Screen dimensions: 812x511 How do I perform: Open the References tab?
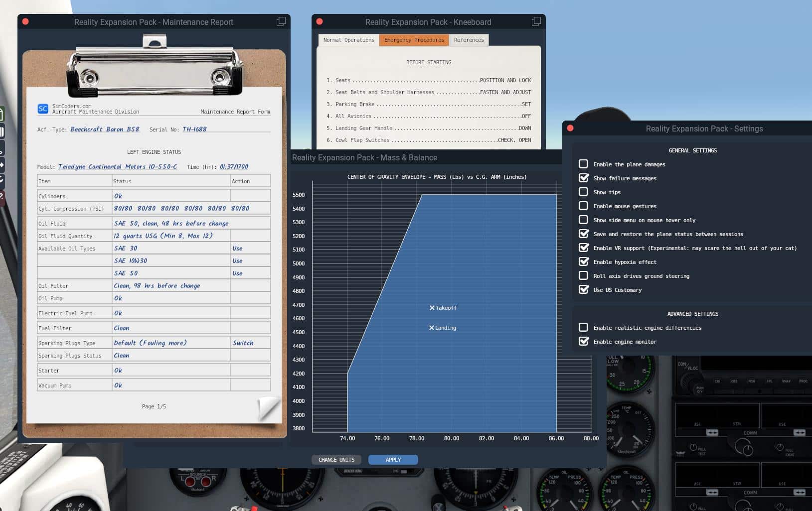point(469,40)
